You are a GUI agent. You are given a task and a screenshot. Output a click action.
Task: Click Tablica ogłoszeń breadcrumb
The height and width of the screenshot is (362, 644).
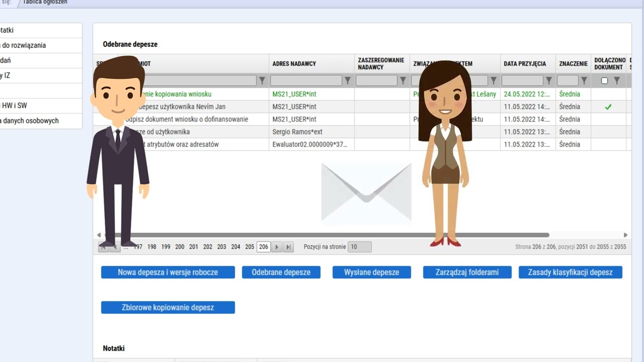pos(45,2)
